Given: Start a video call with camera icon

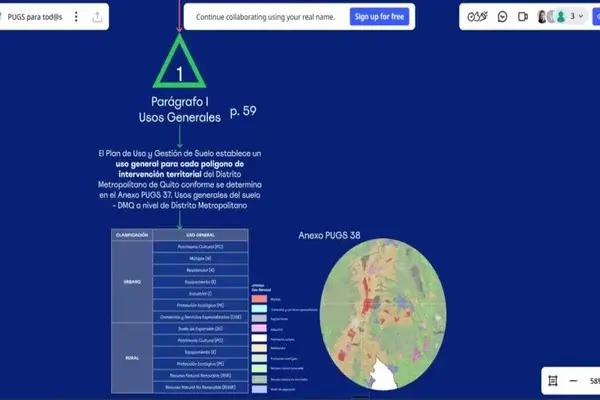Looking at the screenshot, I should coord(522,17).
